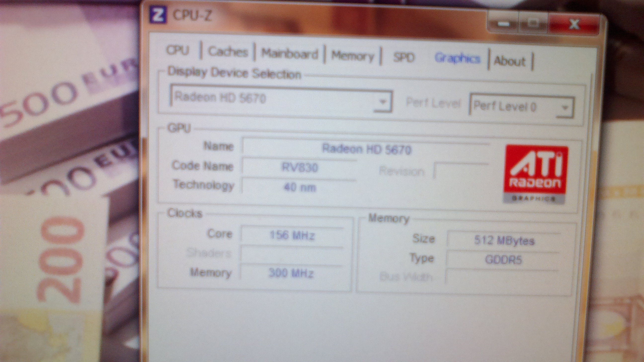This screenshot has width=644, height=362.
Task: Click the Core clock 156 MHz field
Action: pos(292,235)
